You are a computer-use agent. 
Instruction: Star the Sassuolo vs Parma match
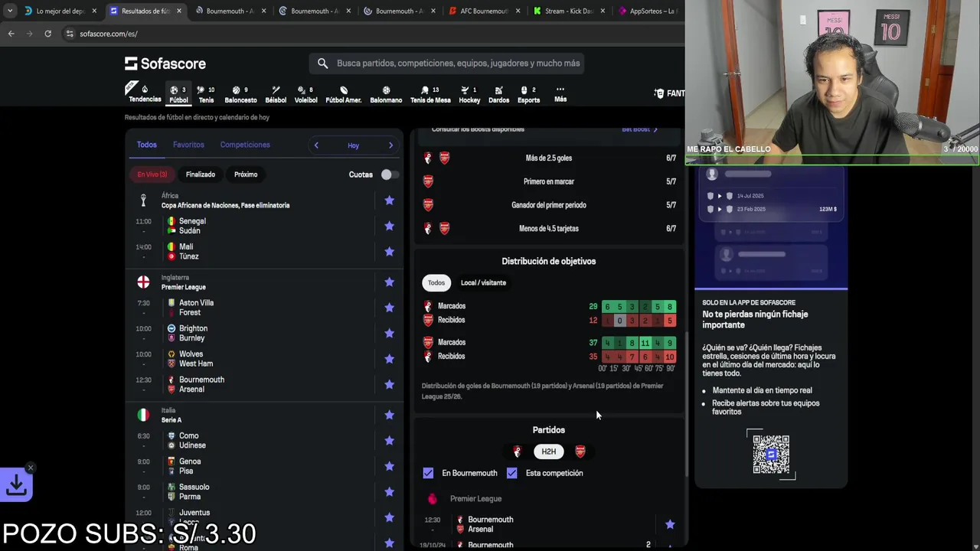[389, 492]
